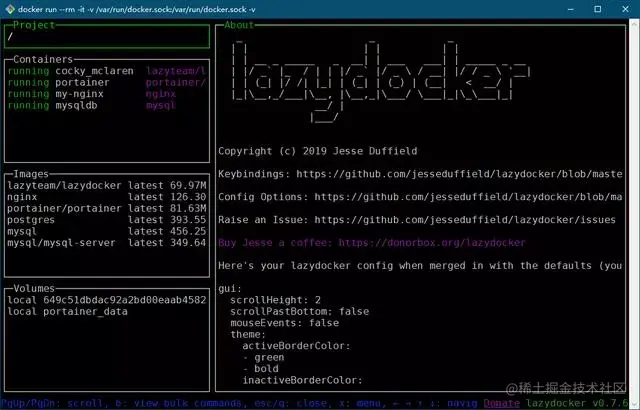The height and width of the screenshot is (410, 640).
Task: Click the About panel title
Action: 239,25
